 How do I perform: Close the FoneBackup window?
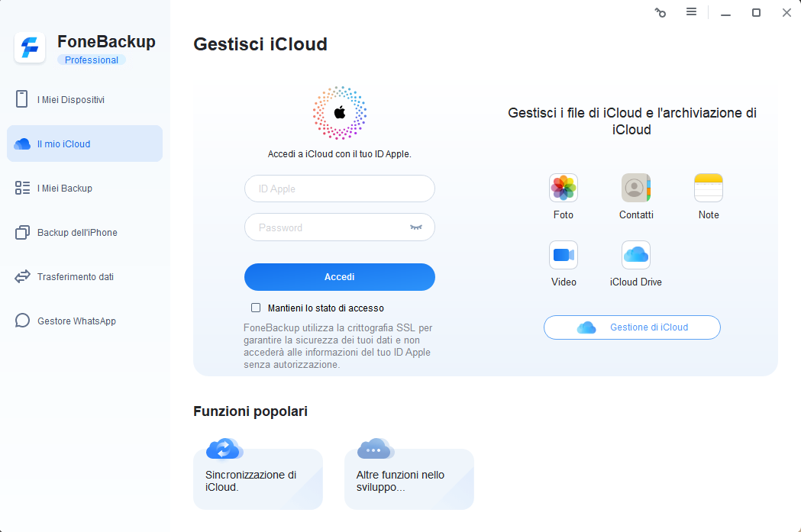[786, 12]
